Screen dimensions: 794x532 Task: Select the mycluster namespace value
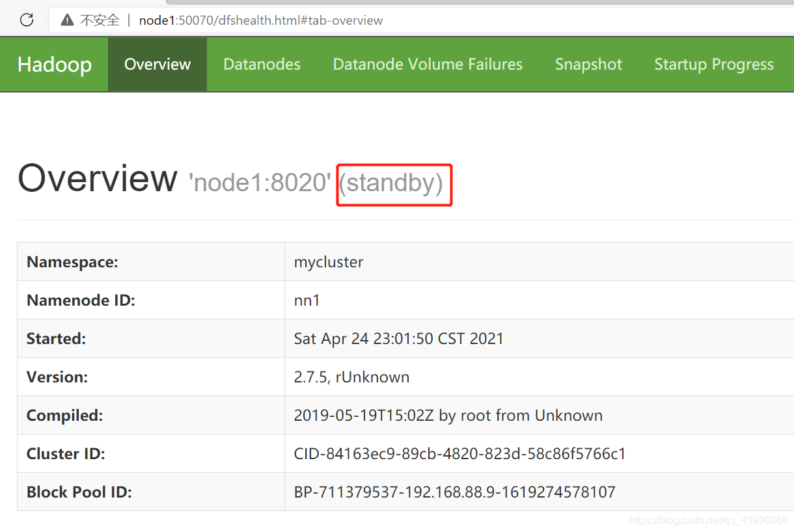tap(329, 262)
